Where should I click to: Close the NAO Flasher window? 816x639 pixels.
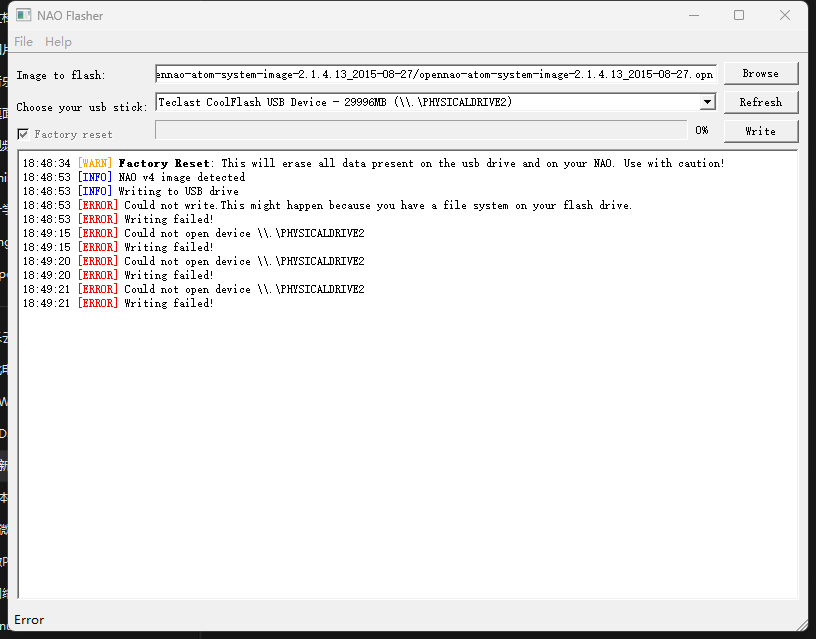click(x=785, y=15)
